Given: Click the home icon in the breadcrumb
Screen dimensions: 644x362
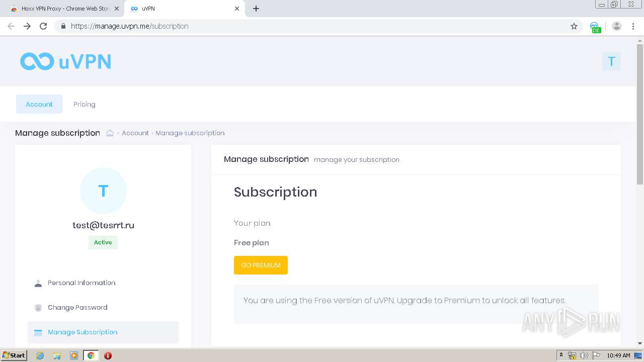Looking at the screenshot, I should [110, 133].
